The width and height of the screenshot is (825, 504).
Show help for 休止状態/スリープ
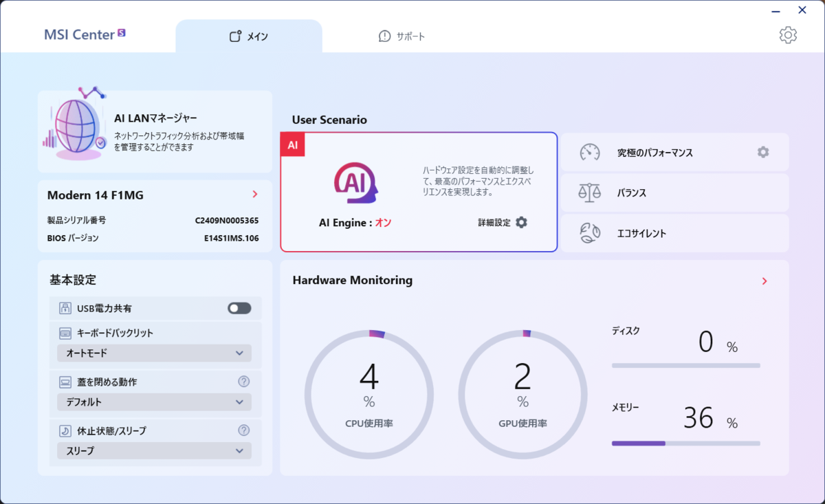tap(243, 430)
